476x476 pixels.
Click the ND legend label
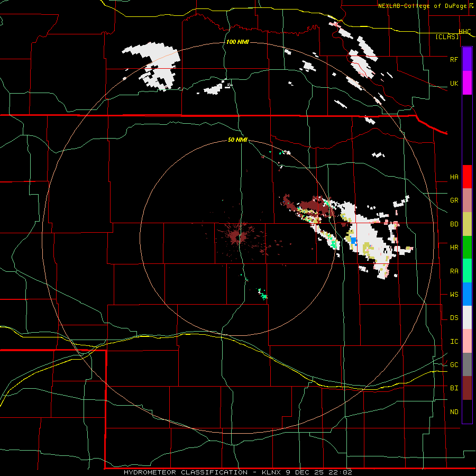pos(454,412)
